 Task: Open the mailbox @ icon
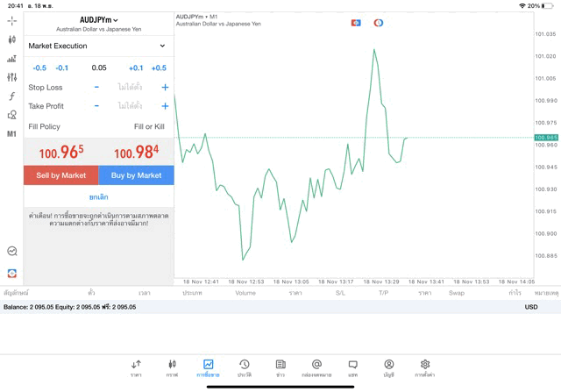(x=316, y=367)
